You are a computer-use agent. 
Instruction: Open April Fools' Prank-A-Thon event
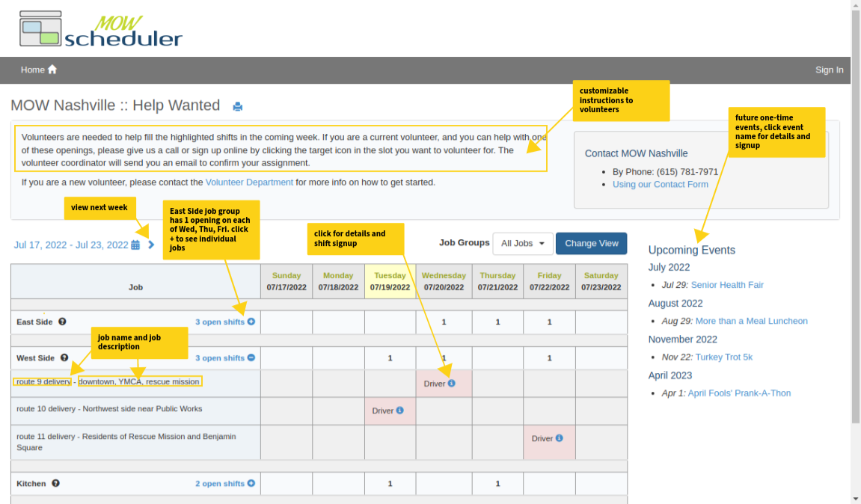[739, 393]
